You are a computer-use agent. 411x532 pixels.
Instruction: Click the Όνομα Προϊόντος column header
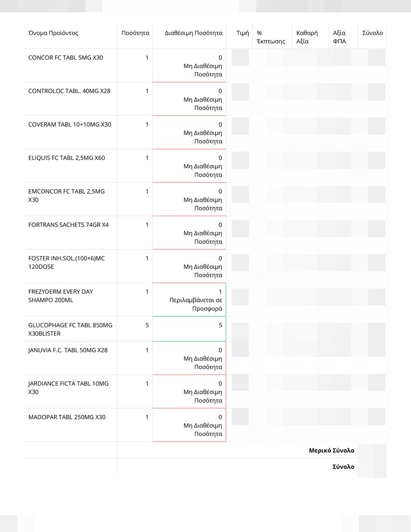(54, 33)
